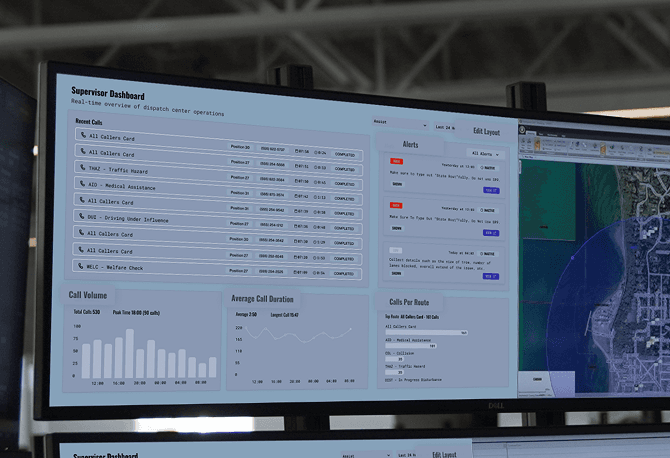Click the AID - Medical Assistance bar in Calls Per Route
This screenshot has width=670, height=458.
point(411,345)
